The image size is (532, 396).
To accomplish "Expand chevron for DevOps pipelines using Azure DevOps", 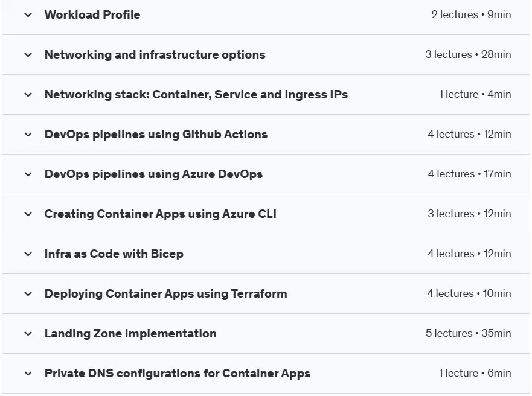I will 28,174.
